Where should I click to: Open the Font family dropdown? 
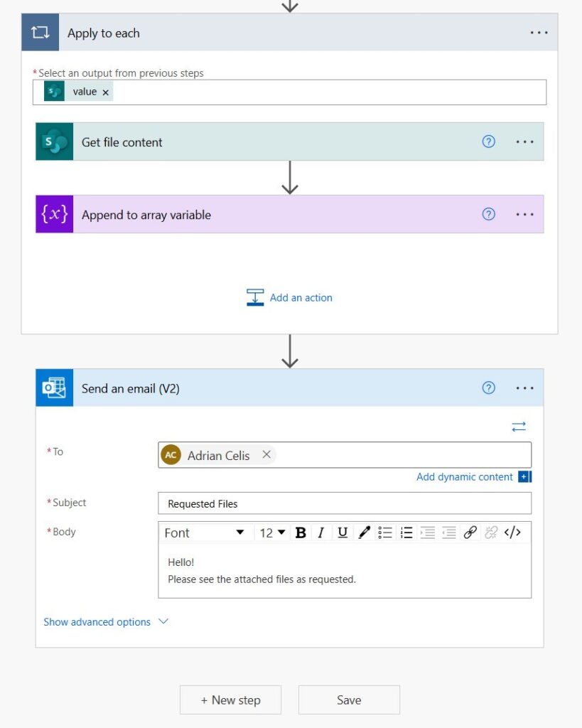204,532
